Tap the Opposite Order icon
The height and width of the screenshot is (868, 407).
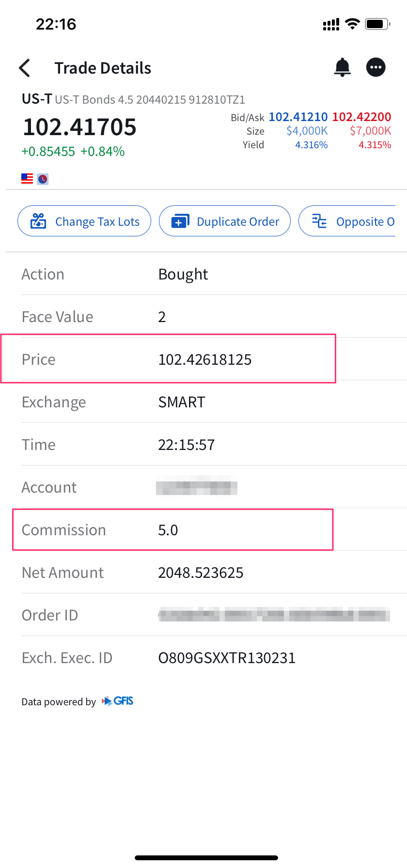(x=319, y=221)
